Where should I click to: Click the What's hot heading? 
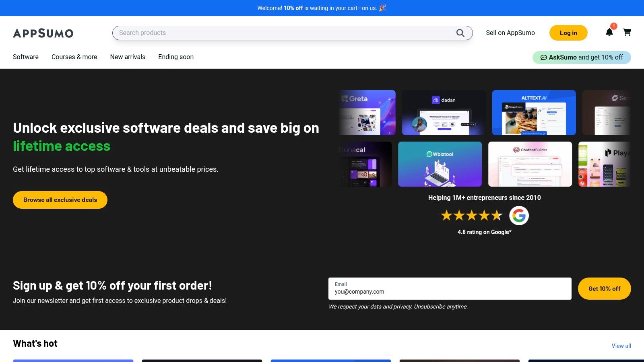coord(35,343)
